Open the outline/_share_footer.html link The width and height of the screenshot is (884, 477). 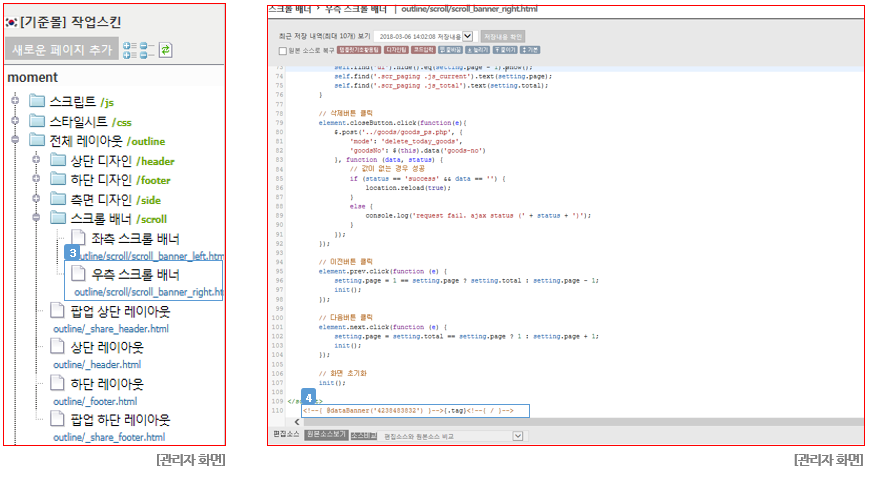[109, 438]
